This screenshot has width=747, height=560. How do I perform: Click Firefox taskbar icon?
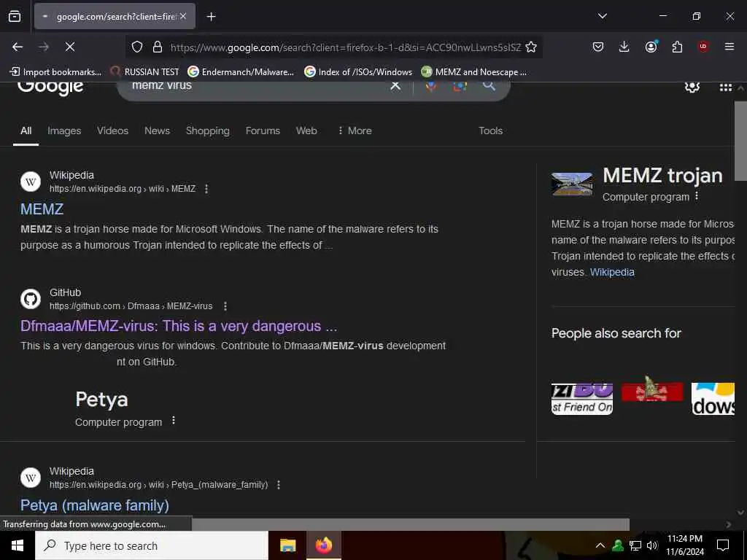click(x=323, y=545)
